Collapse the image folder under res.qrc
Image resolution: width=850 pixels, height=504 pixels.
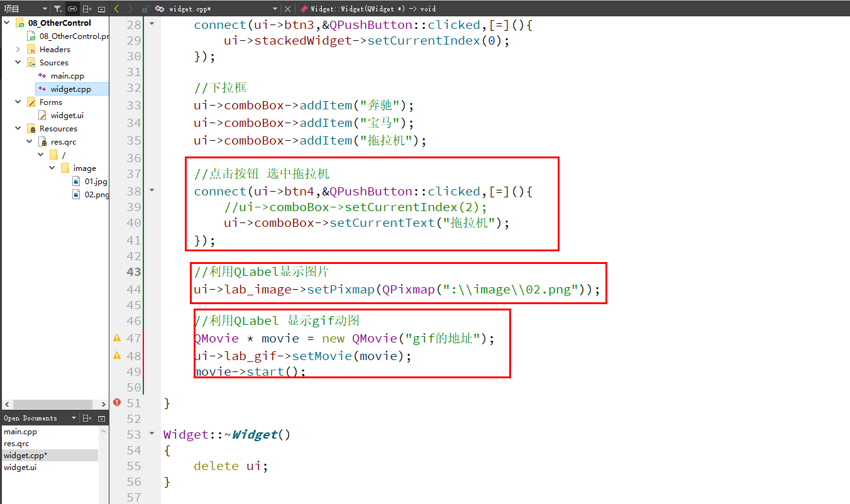click(52, 167)
